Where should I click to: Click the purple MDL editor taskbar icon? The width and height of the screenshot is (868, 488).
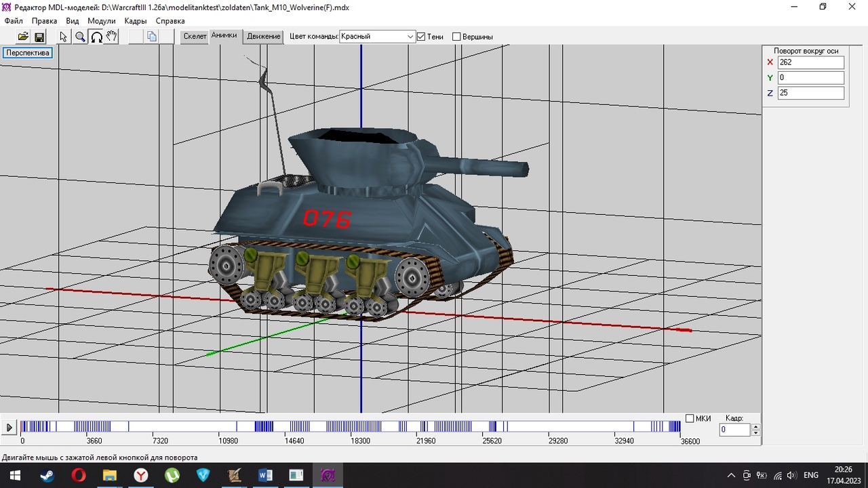[328, 475]
